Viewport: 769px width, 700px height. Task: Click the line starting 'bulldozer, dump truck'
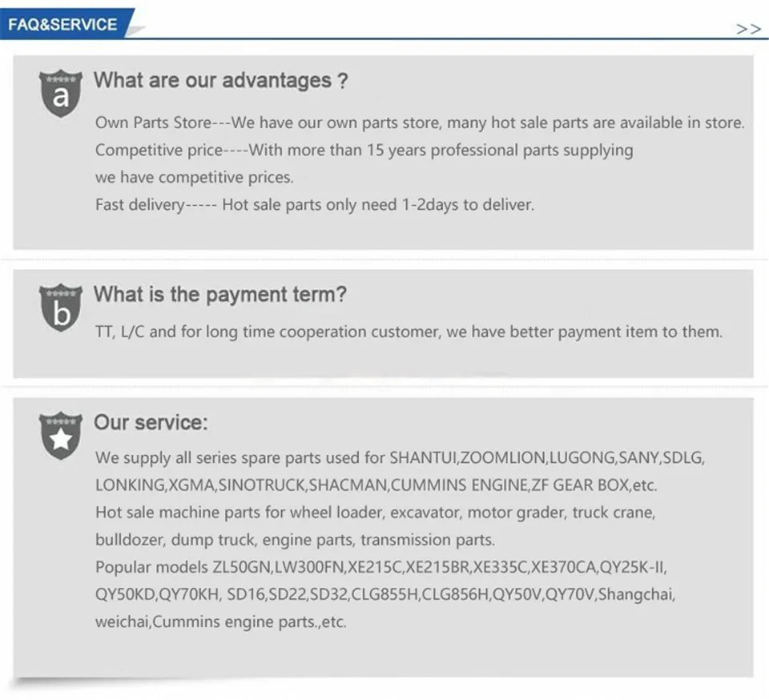point(296,540)
